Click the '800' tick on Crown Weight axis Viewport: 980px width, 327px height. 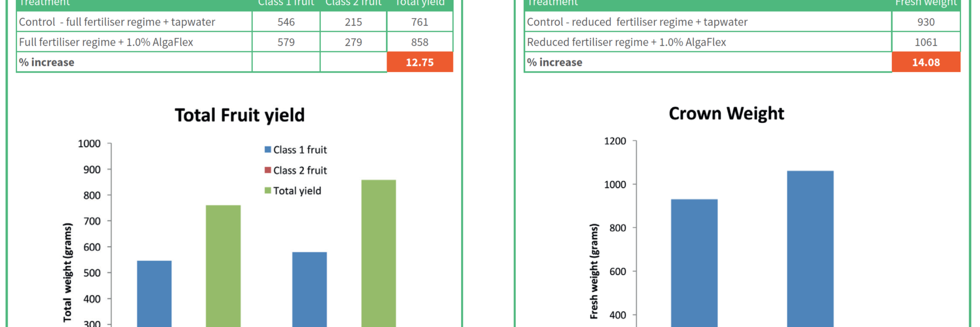coord(618,228)
